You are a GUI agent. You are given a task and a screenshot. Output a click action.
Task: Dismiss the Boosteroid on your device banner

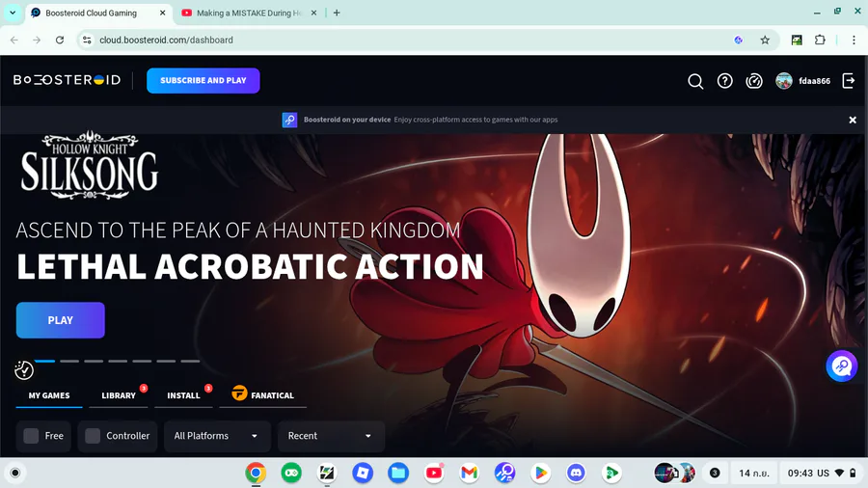click(x=853, y=120)
